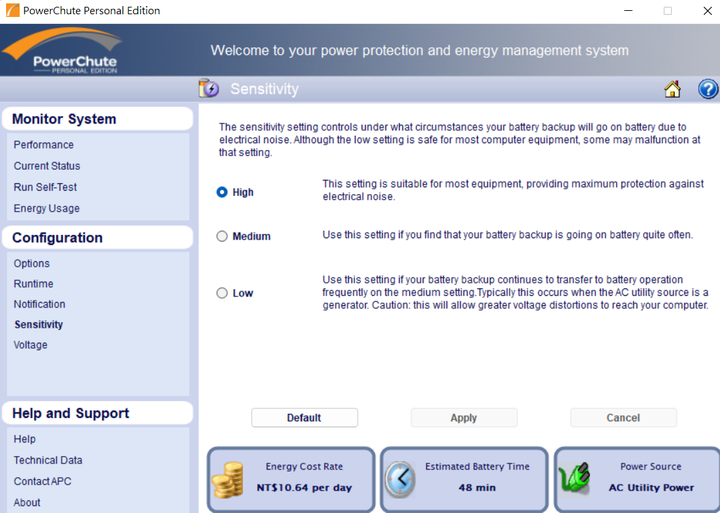
Task: Click the Apply button
Action: pos(464,417)
